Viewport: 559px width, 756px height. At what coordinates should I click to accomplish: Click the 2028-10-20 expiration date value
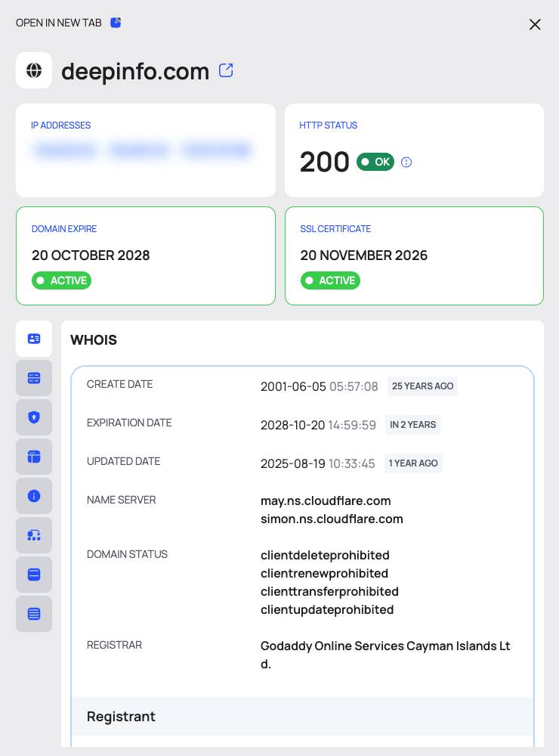[318, 425]
